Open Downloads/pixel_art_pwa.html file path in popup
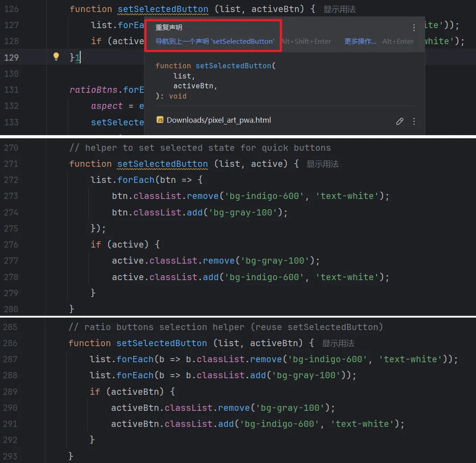 tap(218, 120)
